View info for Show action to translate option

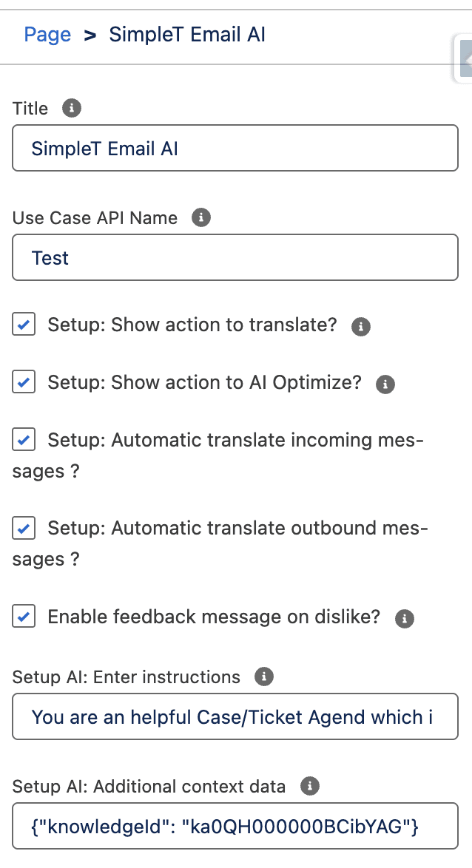[360, 326]
